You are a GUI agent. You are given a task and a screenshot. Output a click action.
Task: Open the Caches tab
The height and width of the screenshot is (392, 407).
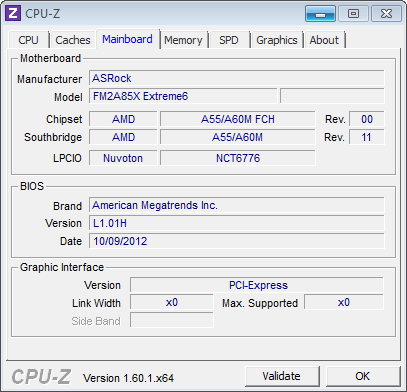pos(73,40)
